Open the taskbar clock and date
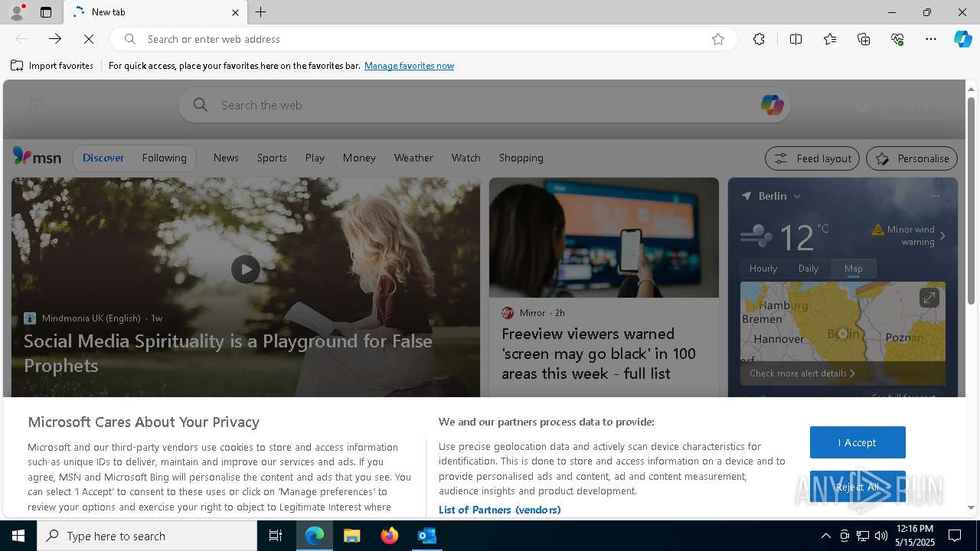980x551 pixels. (x=914, y=536)
